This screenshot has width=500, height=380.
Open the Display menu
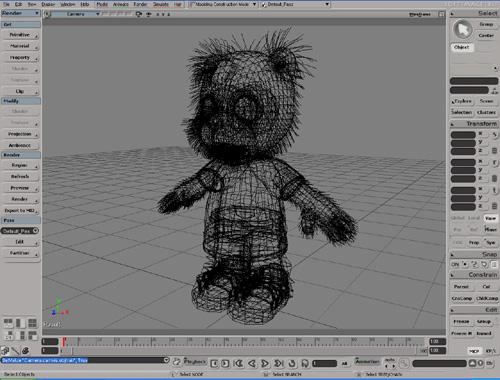(48, 4)
